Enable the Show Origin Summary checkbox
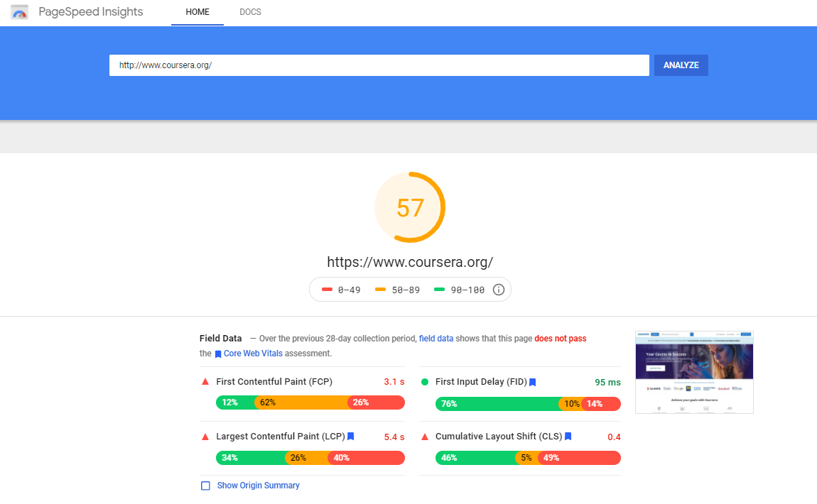Image resolution: width=817 pixels, height=504 pixels. point(206,486)
